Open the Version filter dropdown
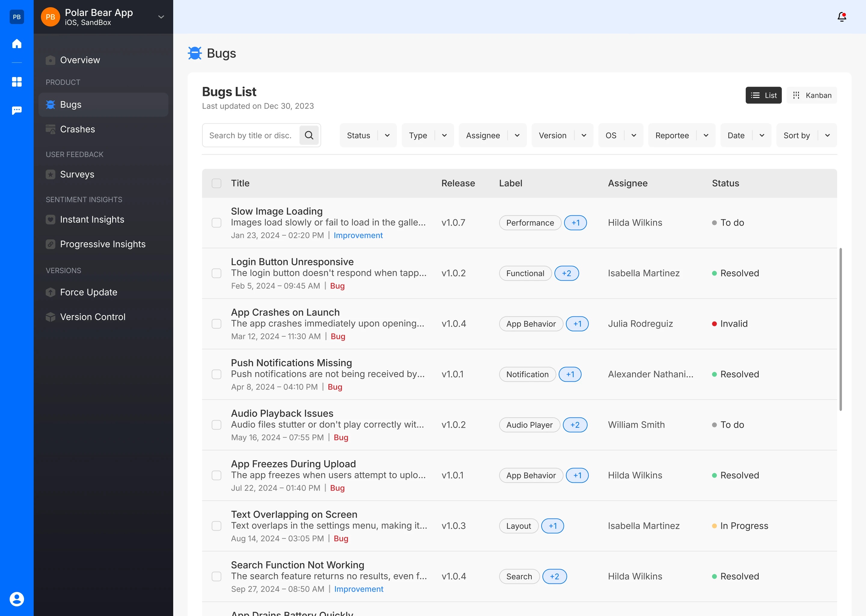This screenshot has height=616, width=866. (x=562, y=135)
